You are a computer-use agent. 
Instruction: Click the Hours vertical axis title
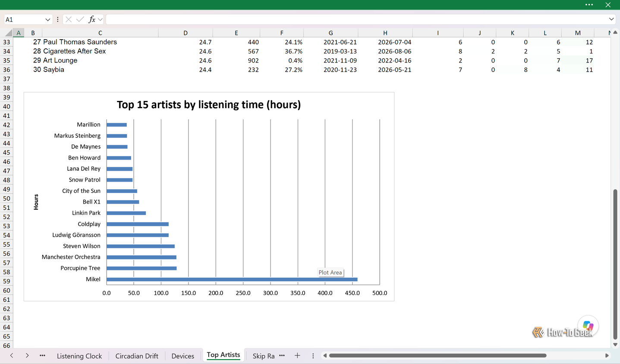pyautogui.click(x=36, y=202)
